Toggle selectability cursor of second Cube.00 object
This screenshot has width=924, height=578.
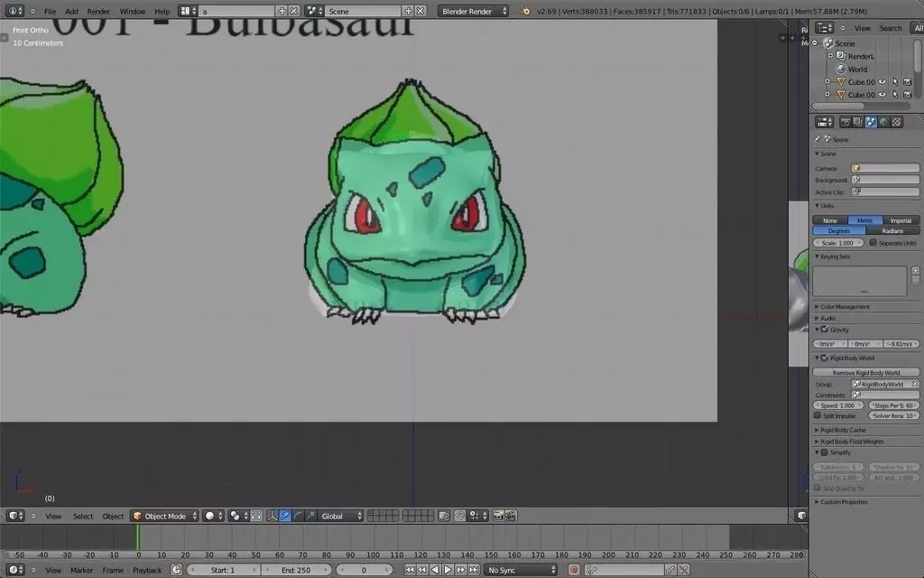click(895, 94)
